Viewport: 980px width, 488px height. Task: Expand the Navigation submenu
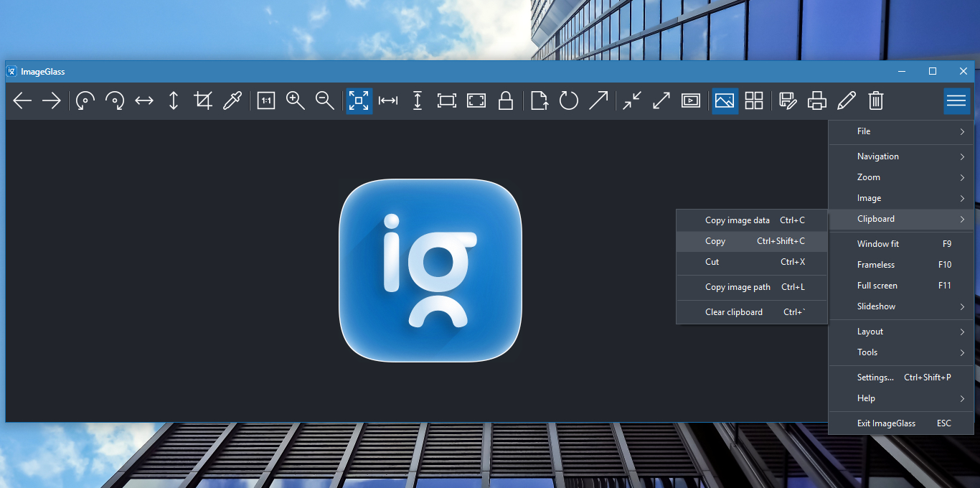coord(901,156)
